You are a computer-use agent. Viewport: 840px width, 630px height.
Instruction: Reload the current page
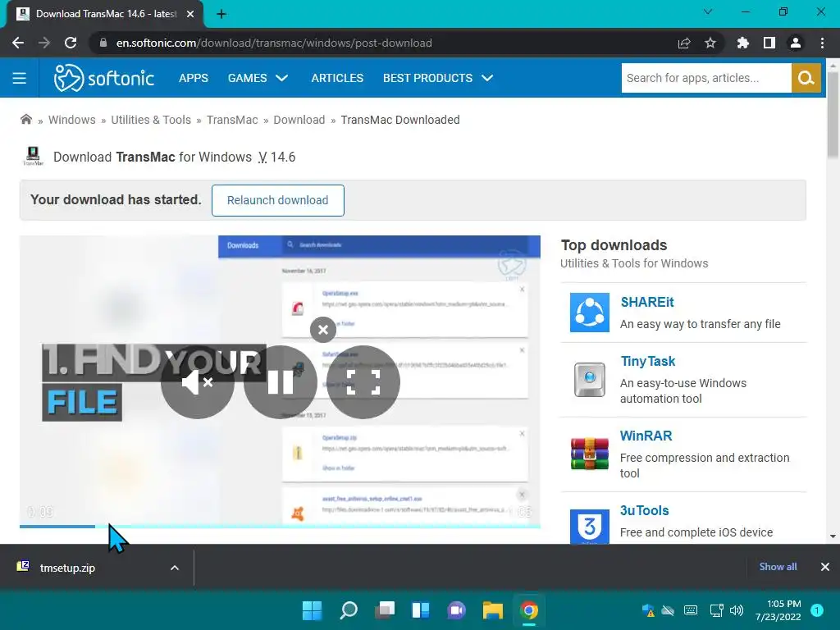click(71, 43)
